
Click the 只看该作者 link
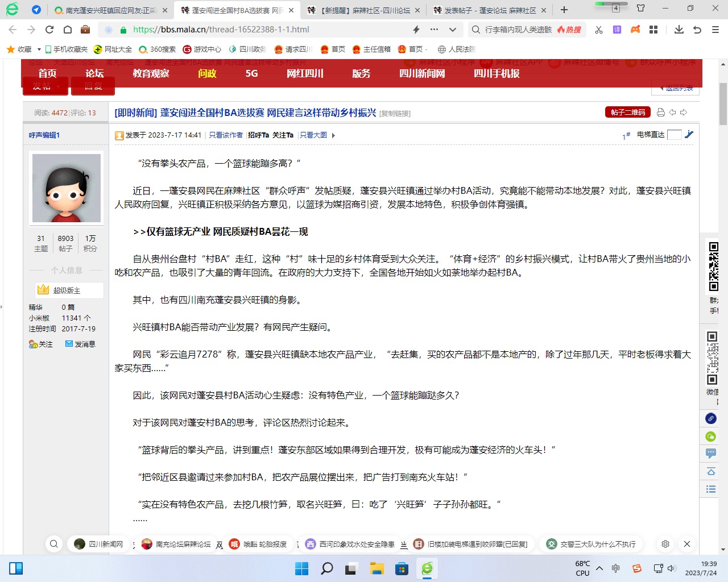pyautogui.click(x=226, y=135)
